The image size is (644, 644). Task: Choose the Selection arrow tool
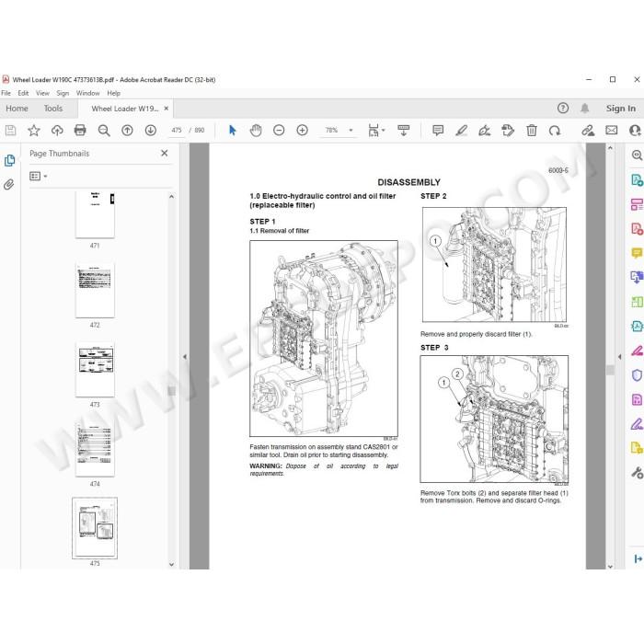coord(233,131)
